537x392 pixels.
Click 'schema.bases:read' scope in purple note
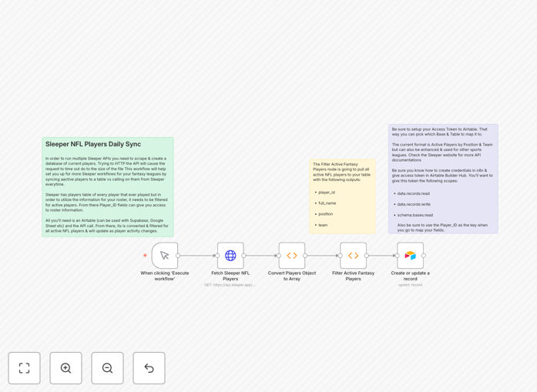tap(415, 215)
